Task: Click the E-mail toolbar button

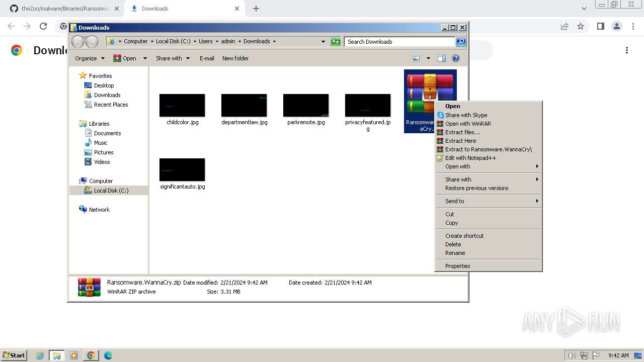Action: coord(207,58)
